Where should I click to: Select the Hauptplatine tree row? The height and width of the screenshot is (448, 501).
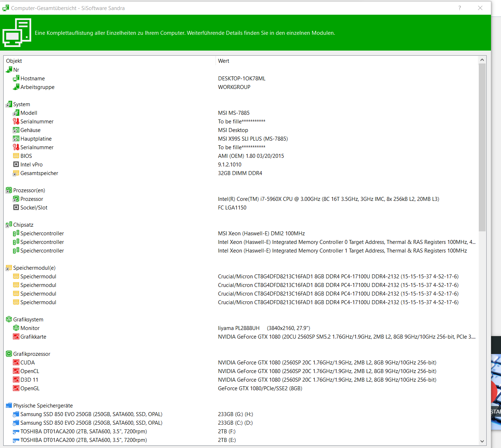tap(241, 138)
